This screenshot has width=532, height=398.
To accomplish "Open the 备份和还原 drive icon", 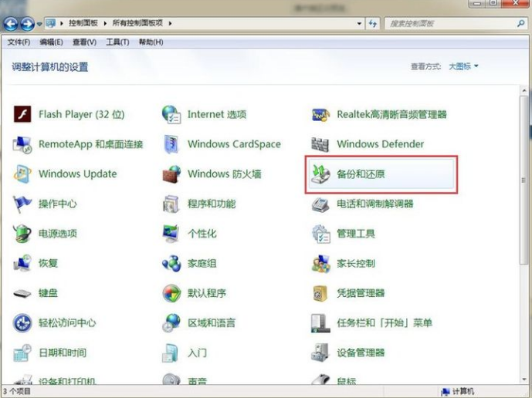I will click(320, 174).
